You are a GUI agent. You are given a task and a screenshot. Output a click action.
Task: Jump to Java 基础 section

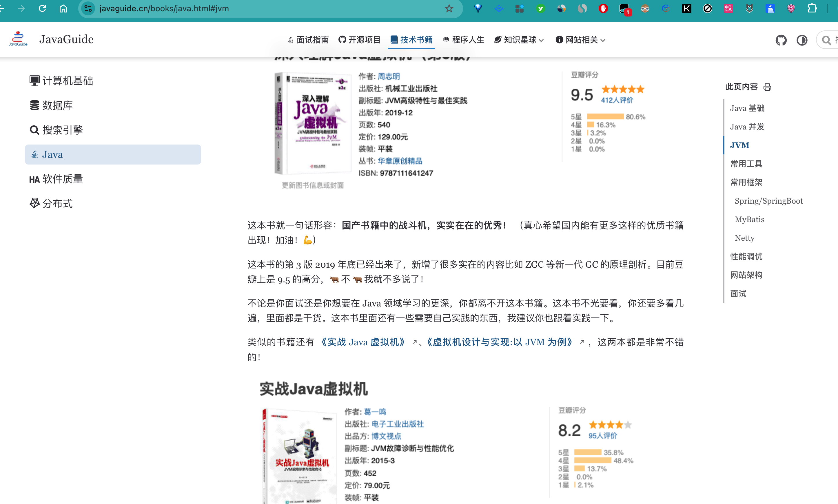click(x=747, y=108)
